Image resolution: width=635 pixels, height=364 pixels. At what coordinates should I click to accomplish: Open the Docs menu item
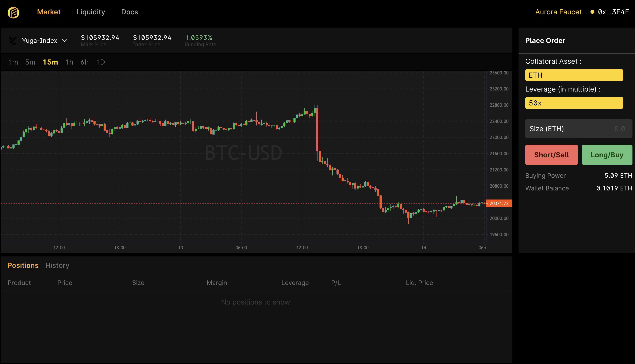click(130, 12)
